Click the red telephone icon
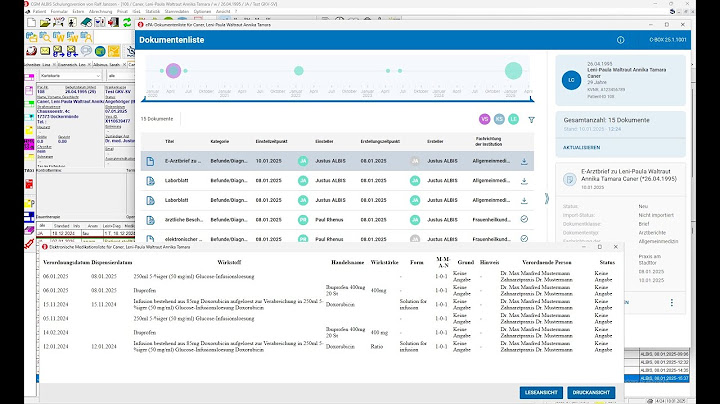 tap(31, 51)
